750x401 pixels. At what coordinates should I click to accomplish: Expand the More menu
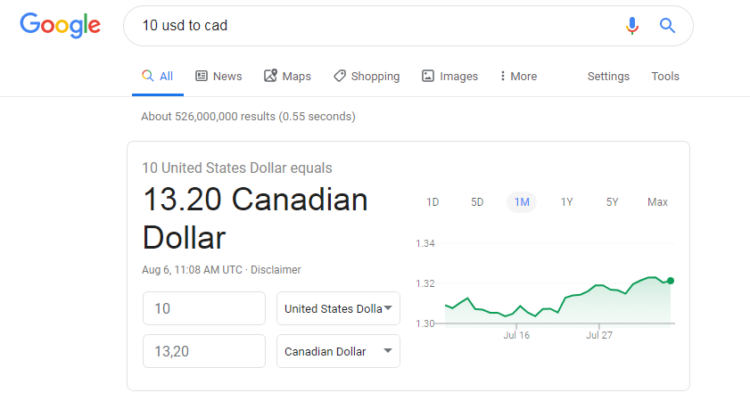518,76
